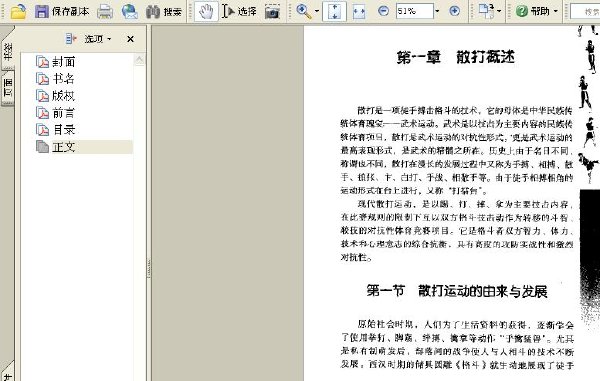Switch to the 页面 pages tab

(x=8, y=88)
